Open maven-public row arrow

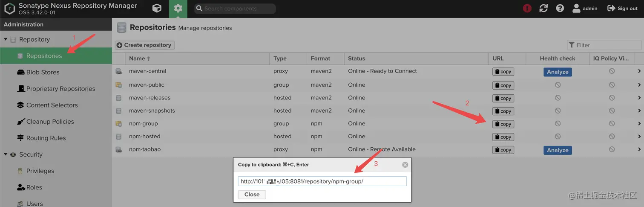tap(639, 85)
